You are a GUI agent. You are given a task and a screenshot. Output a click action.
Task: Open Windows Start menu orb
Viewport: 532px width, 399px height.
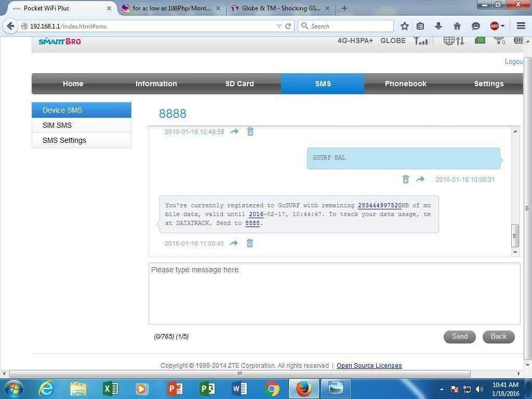pos(13,389)
